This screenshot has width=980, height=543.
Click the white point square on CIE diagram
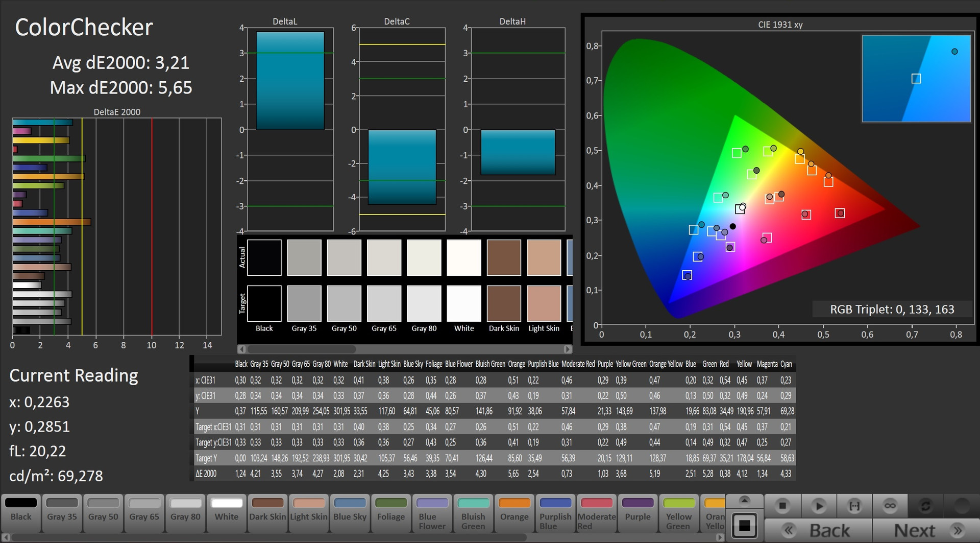(740, 209)
